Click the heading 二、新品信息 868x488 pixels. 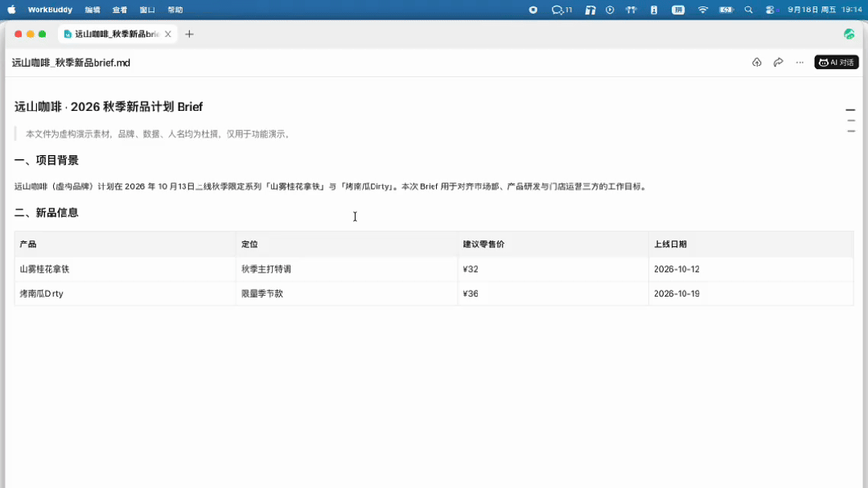click(47, 213)
